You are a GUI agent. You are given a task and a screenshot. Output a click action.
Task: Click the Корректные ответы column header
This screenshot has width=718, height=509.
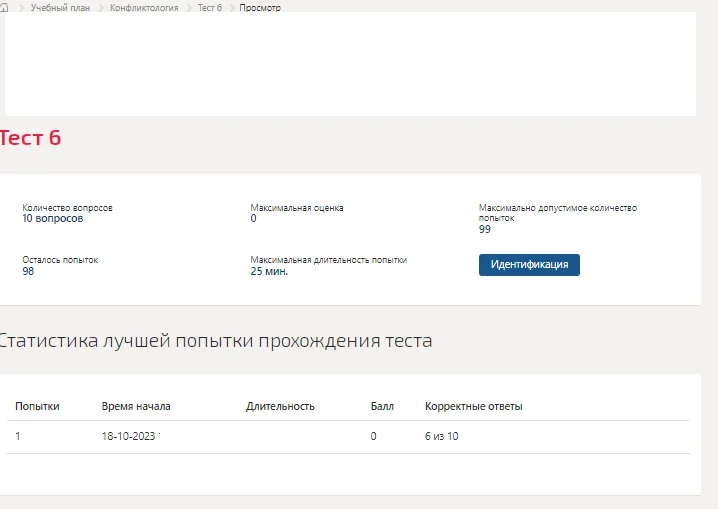click(x=473, y=406)
